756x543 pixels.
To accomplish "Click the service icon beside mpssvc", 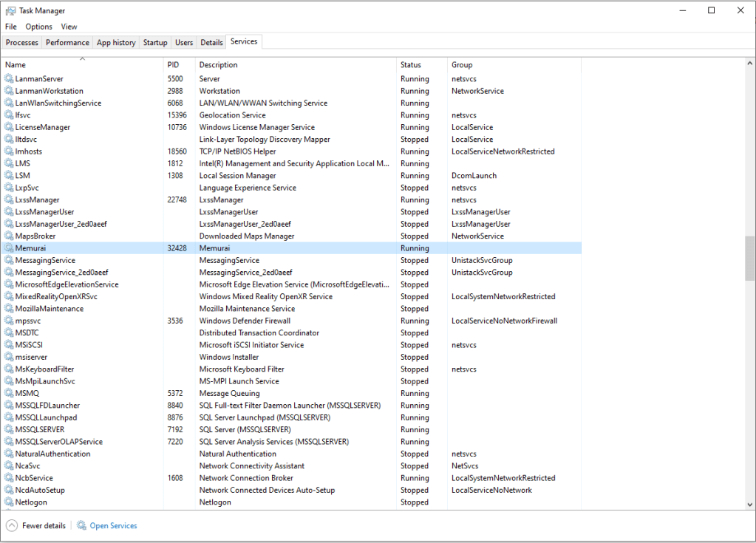I will point(9,321).
